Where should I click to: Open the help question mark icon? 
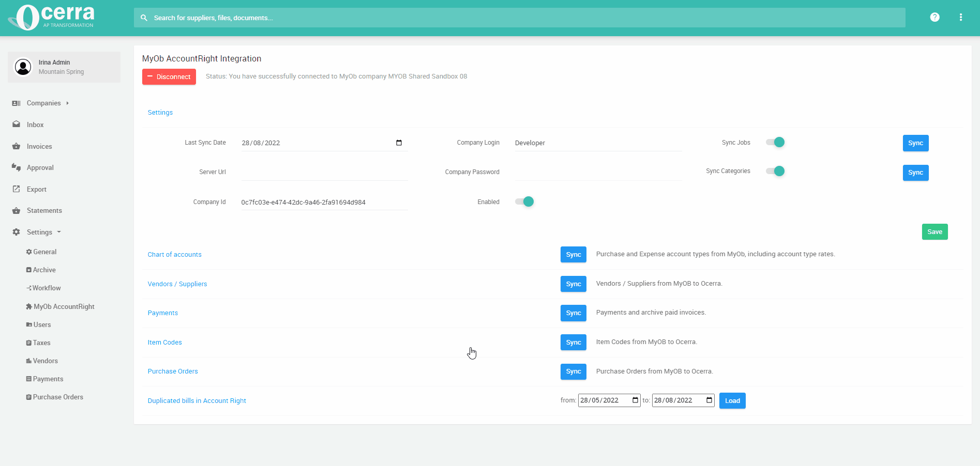coord(934,17)
